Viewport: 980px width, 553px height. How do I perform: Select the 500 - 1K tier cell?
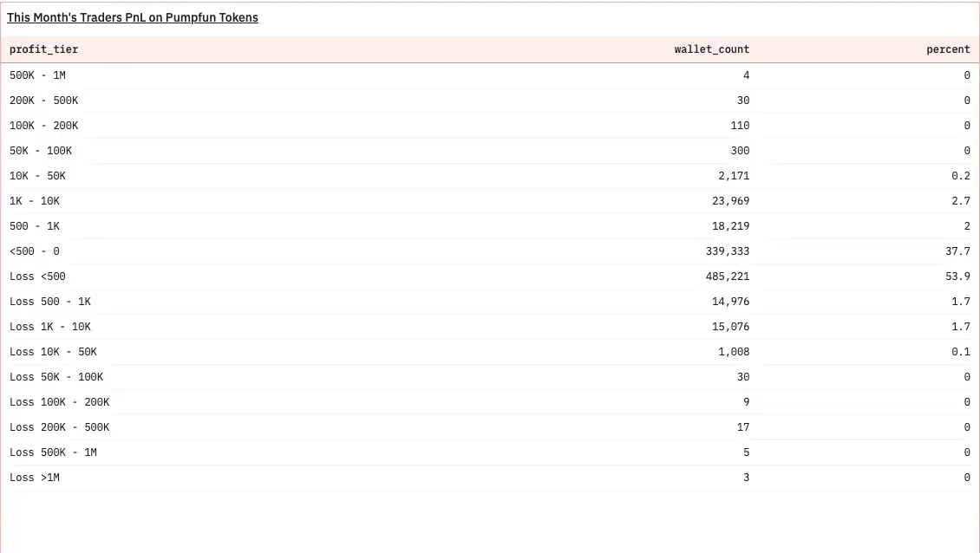click(35, 226)
